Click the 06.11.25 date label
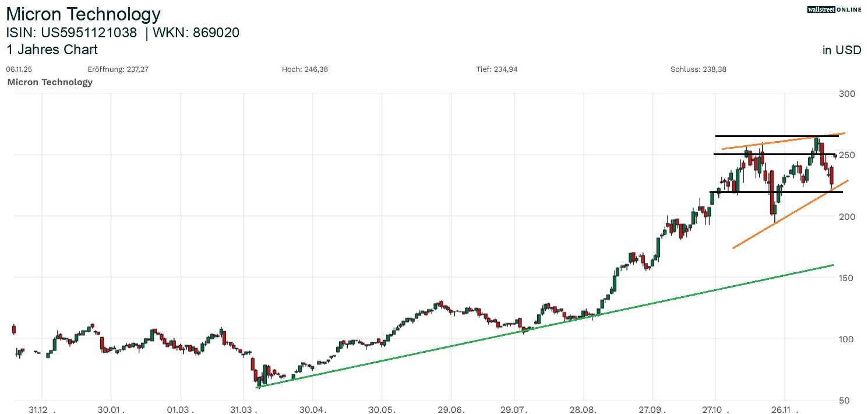 (x=18, y=69)
